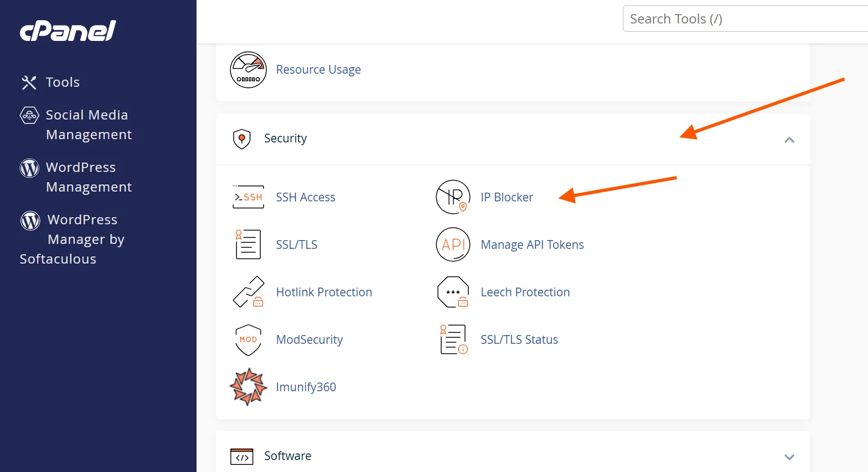Open the Imunify360 link
This screenshot has height=472, width=868.
click(x=306, y=387)
